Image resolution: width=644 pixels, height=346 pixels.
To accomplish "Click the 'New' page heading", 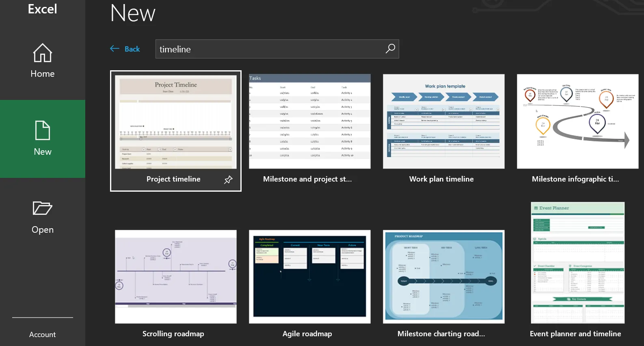I will tap(133, 13).
